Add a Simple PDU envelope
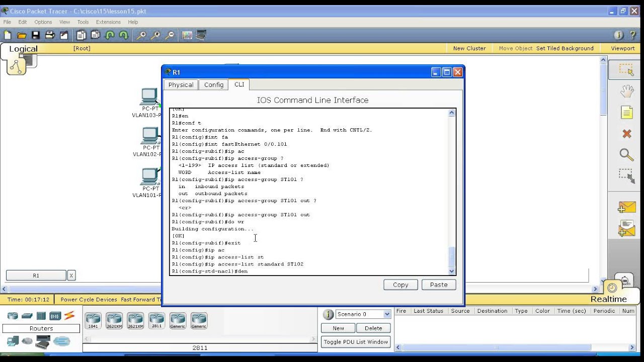Viewport: 644px width, 362px height. click(627, 207)
